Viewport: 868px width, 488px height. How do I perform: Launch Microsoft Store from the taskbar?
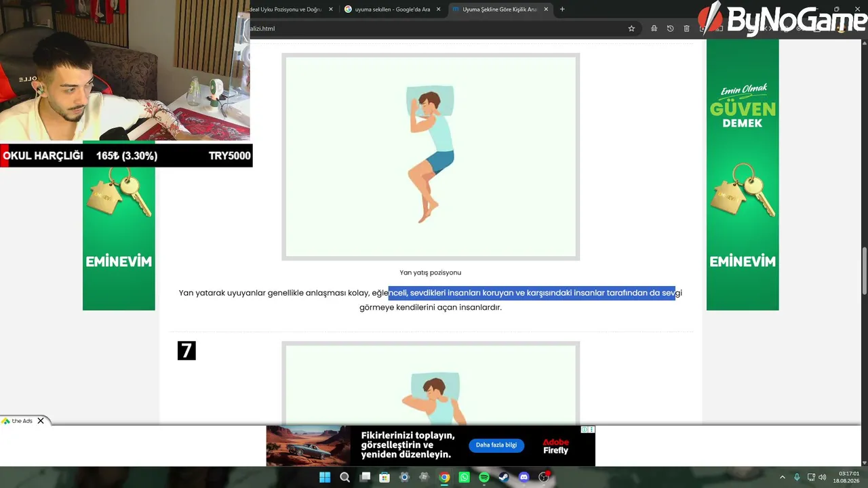click(384, 477)
